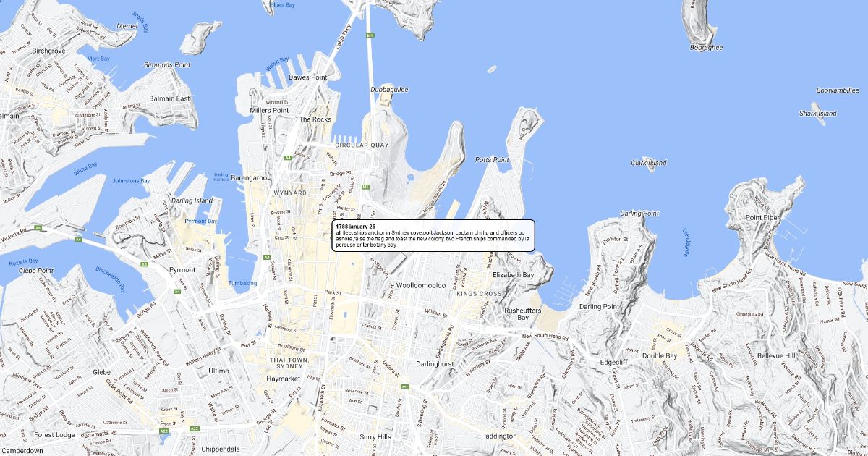Select the Booraghee label

(707, 48)
